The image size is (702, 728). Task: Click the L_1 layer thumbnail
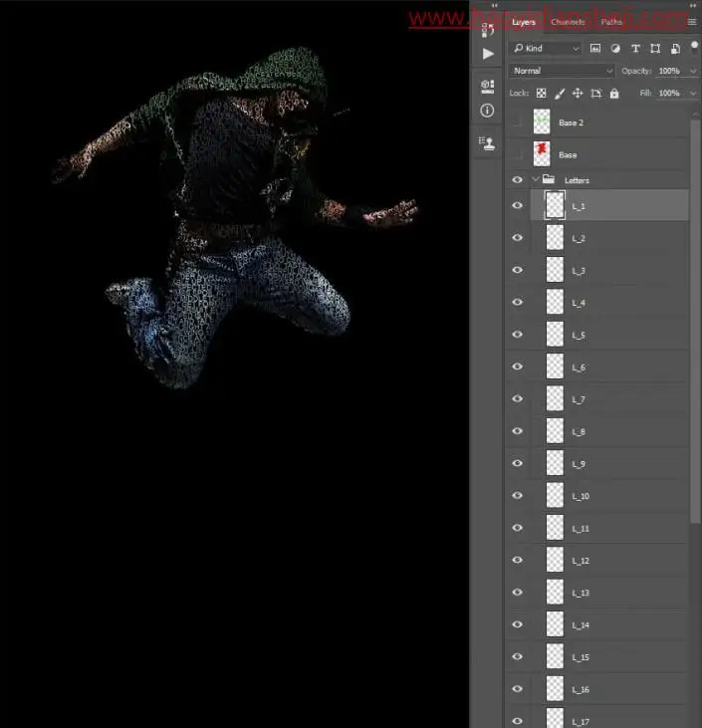[x=555, y=205]
